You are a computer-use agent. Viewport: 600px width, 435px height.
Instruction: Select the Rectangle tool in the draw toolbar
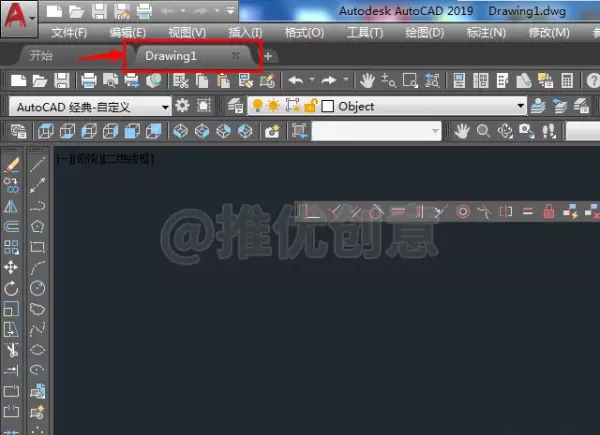click(x=37, y=247)
